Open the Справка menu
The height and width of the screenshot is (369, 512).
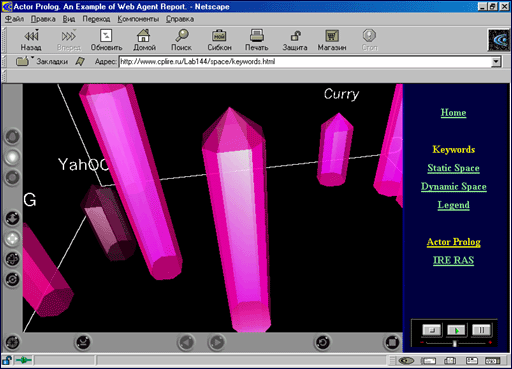click(x=180, y=19)
